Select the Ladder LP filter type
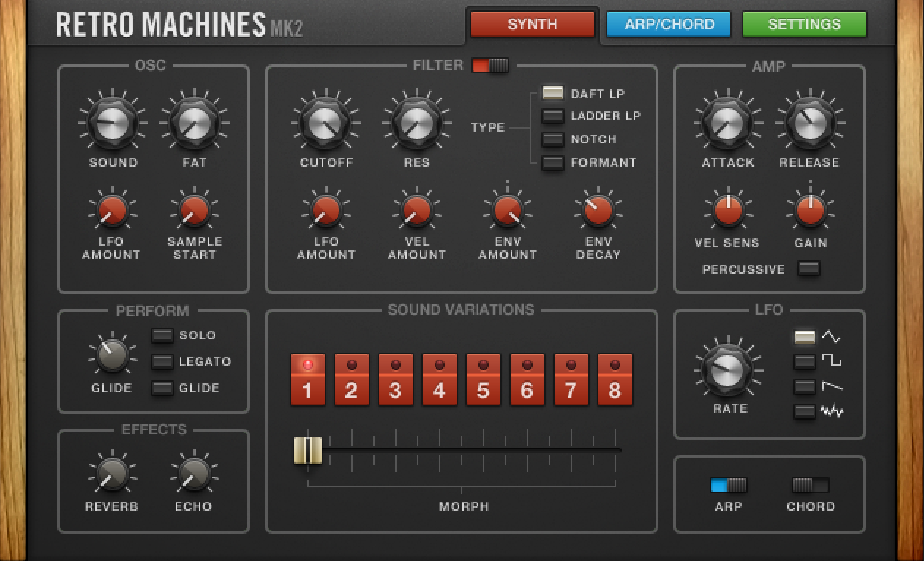This screenshot has width=924, height=561. tap(552, 116)
